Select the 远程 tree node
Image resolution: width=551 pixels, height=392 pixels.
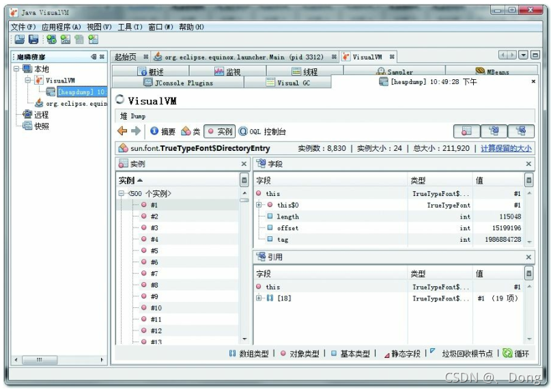[41, 115]
